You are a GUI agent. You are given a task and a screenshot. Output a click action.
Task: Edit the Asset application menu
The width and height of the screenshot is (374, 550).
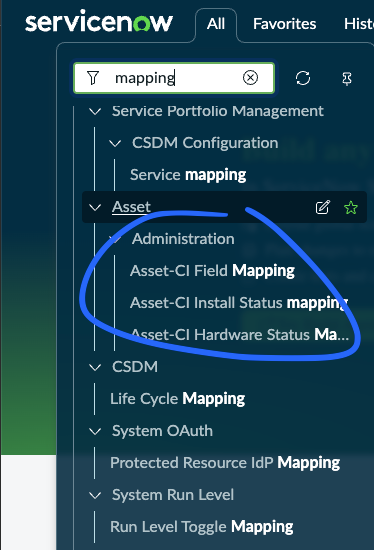[x=323, y=207]
